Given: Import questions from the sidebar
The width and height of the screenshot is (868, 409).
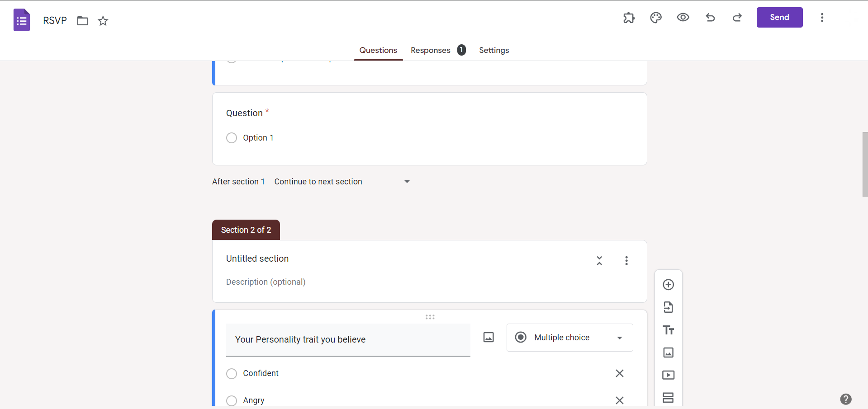Looking at the screenshot, I should [669, 307].
